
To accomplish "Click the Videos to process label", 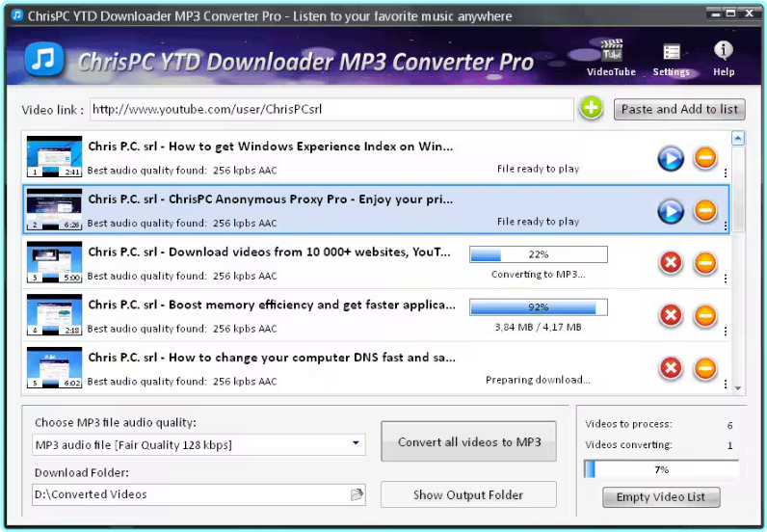I will (x=628, y=424).
